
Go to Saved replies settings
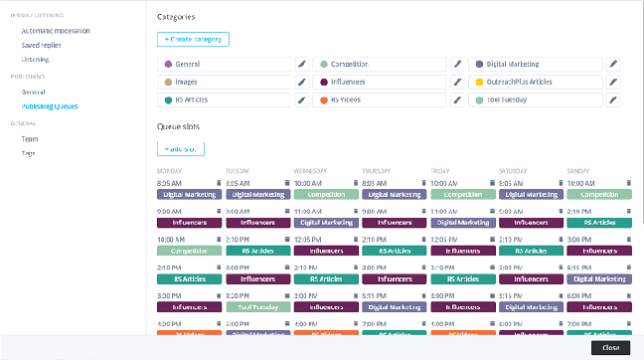point(41,45)
